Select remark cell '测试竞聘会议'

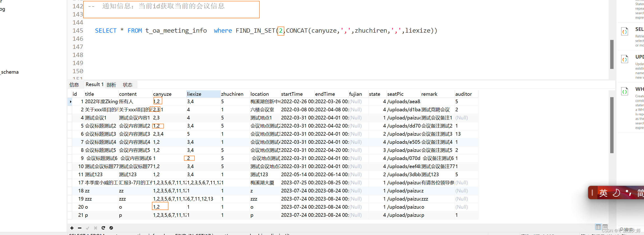pos(438,110)
